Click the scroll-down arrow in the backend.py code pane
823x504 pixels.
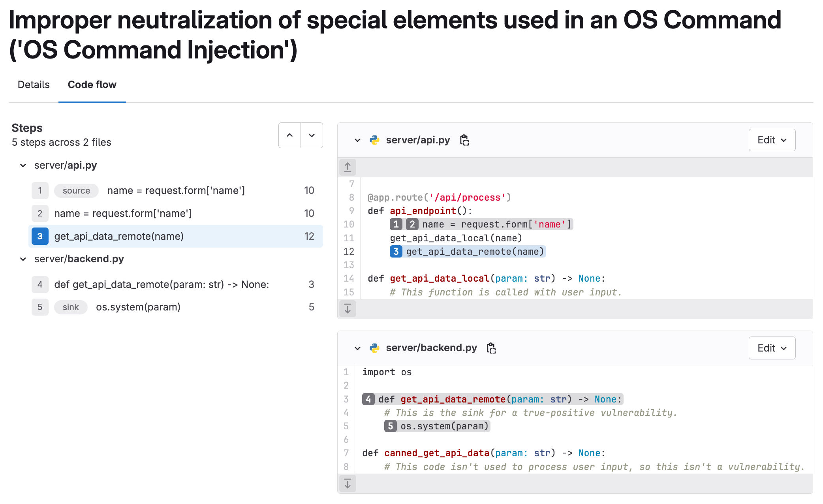348,483
